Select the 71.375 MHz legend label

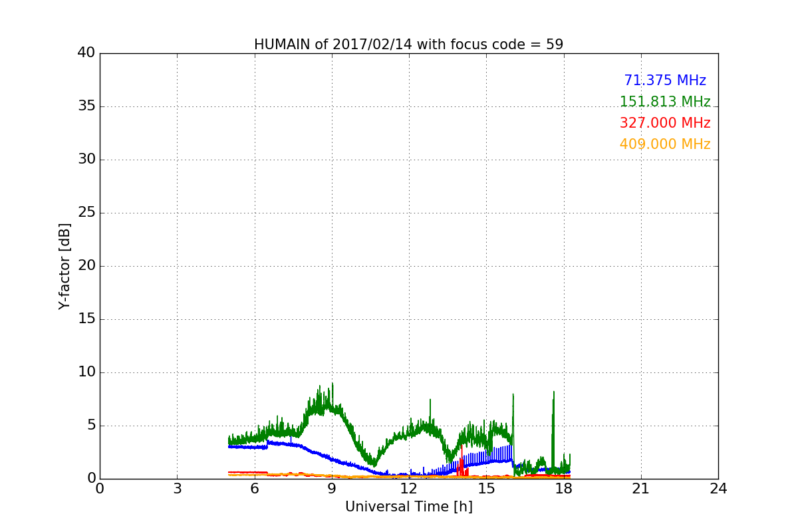tap(665, 80)
